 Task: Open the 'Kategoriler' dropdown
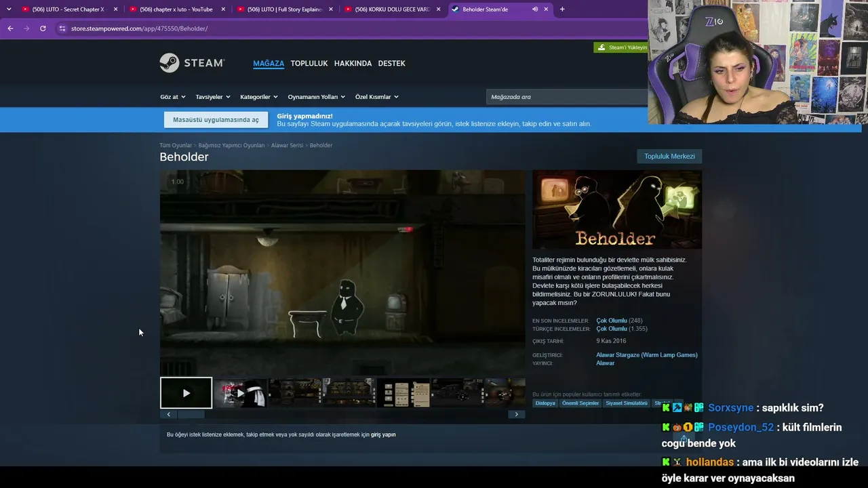coord(259,97)
